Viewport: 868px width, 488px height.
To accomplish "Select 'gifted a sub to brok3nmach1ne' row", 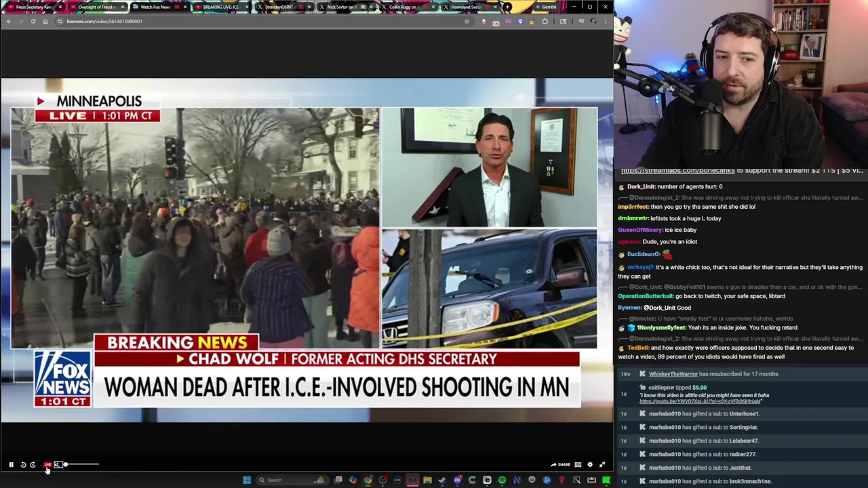I will [x=742, y=481].
